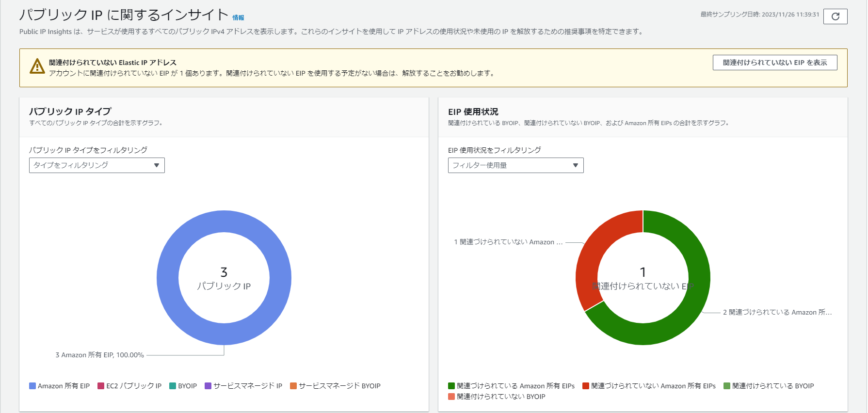
Task: Toggle サービスマネージド IP legend item
Action: tap(243, 386)
